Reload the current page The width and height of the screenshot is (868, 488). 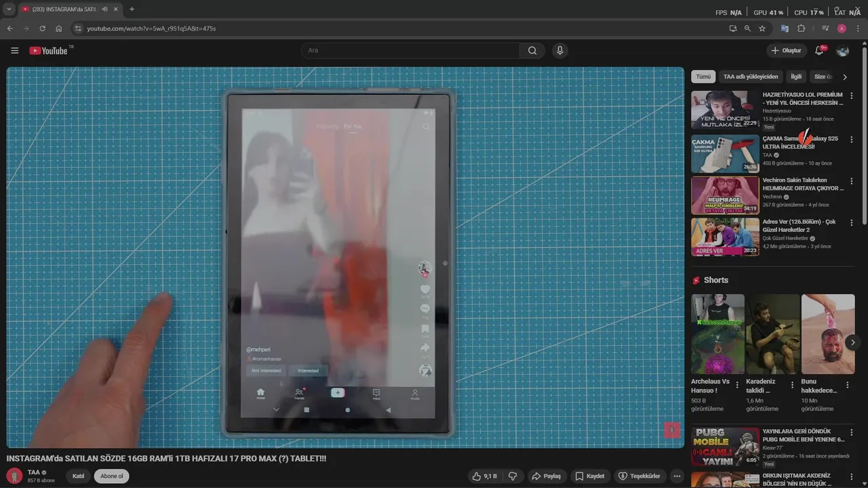pos(42,28)
